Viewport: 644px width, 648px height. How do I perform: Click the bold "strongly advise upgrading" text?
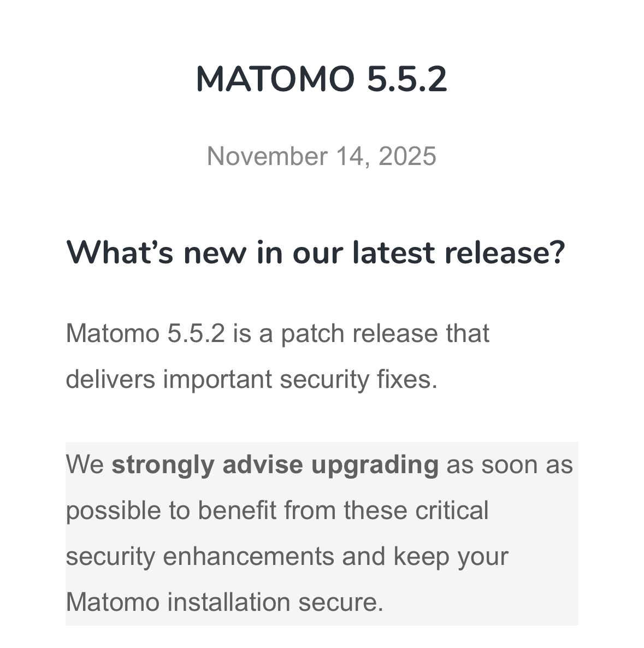tap(275, 465)
